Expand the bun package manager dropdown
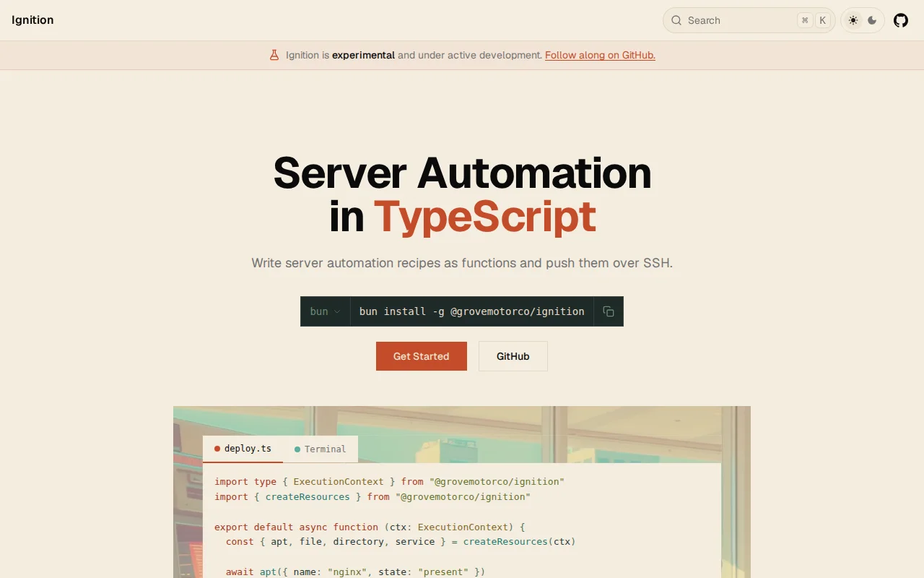The width and height of the screenshot is (924, 578). [325, 311]
